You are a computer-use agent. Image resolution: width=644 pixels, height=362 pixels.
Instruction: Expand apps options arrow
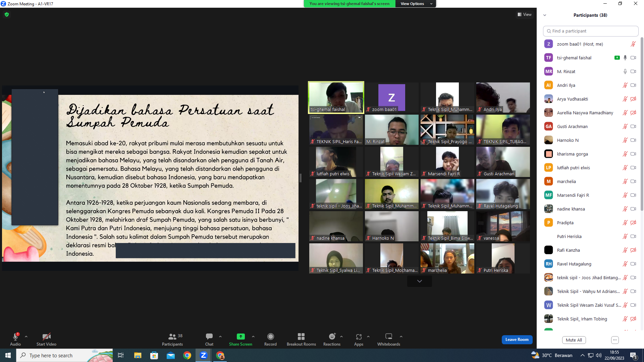[x=368, y=337]
